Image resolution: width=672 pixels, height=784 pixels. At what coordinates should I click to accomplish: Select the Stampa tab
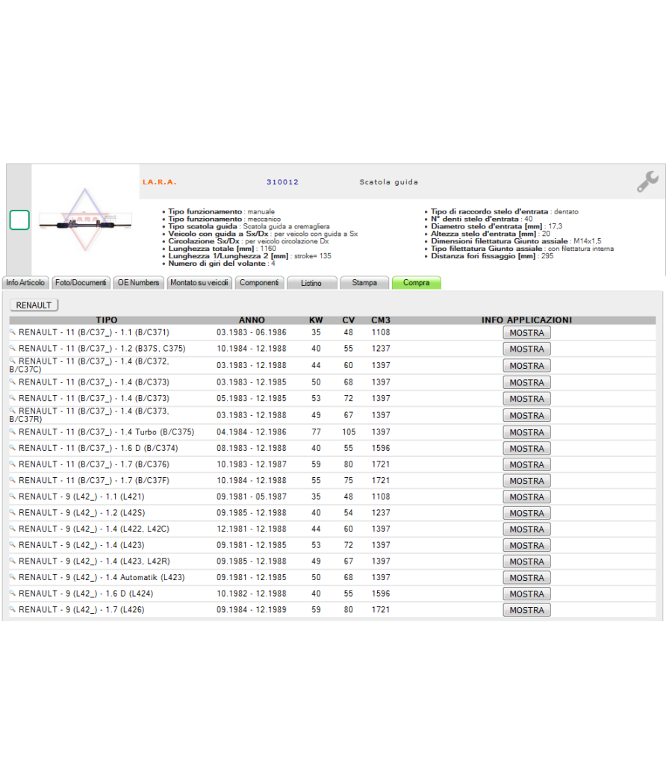click(364, 283)
